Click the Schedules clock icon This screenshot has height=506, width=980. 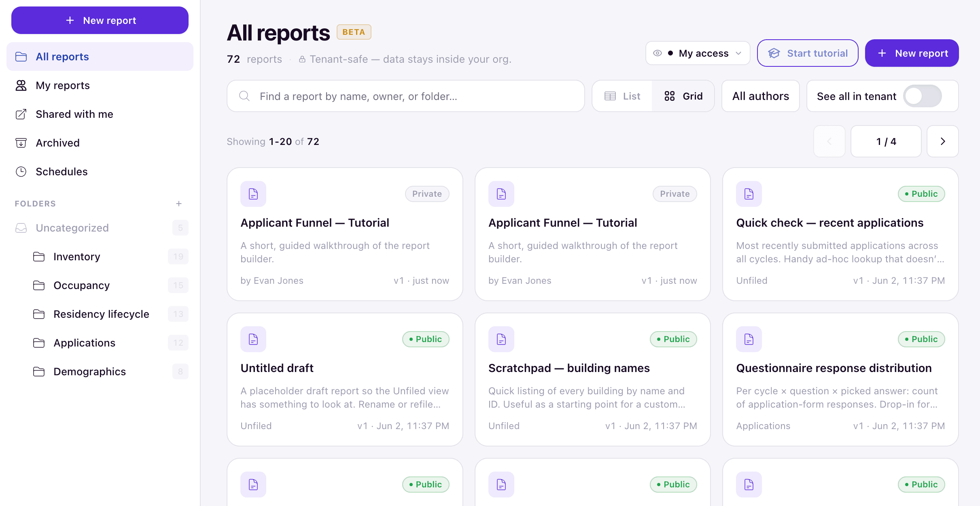21,172
